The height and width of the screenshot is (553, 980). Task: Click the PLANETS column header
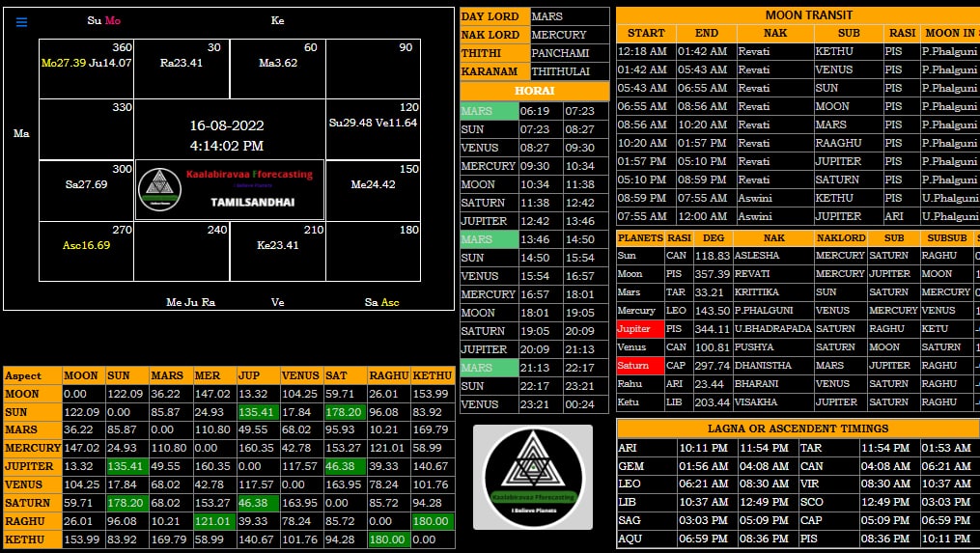640,238
